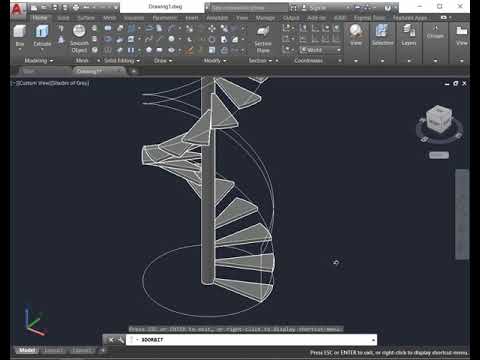Click the Open file icon in quick access toolbar
The width and height of the screenshot is (480, 360).
coord(44,7)
